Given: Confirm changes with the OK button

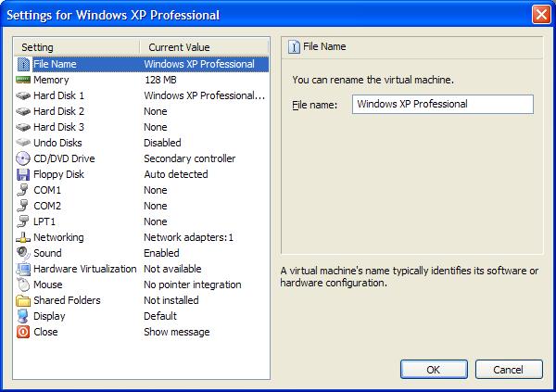Looking at the screenshot, I should (434, 370).
